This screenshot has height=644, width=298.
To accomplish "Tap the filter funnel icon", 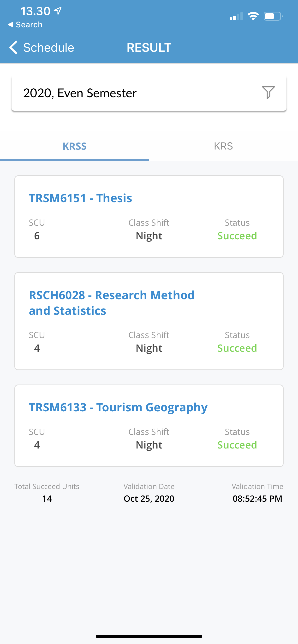I will click(x=268, y=92).
